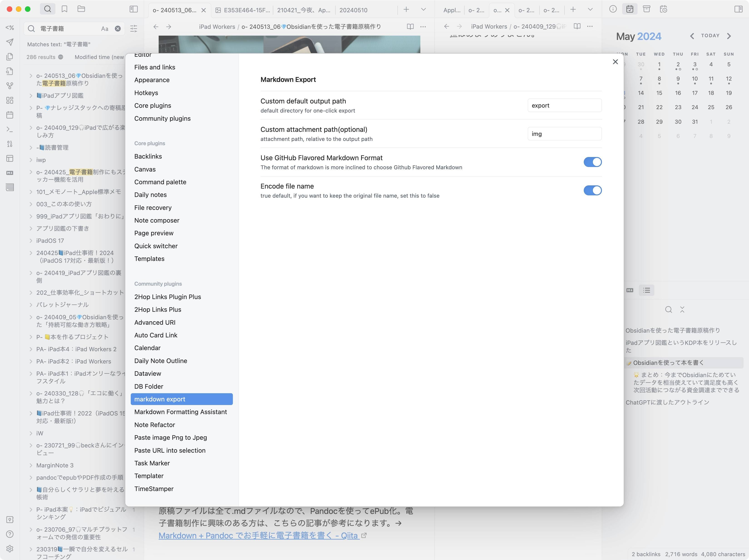Click the Markdown import ribbon icon
Image resolution: width=749 pixels, height=560 pixels.
click(x=10, y=172)
